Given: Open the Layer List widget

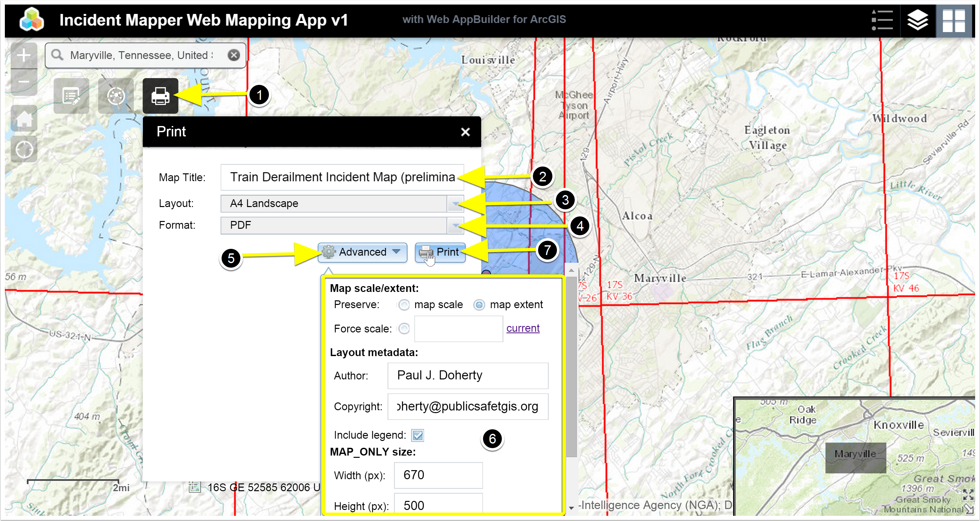Looking at the screenshot, I should (917, 20).
